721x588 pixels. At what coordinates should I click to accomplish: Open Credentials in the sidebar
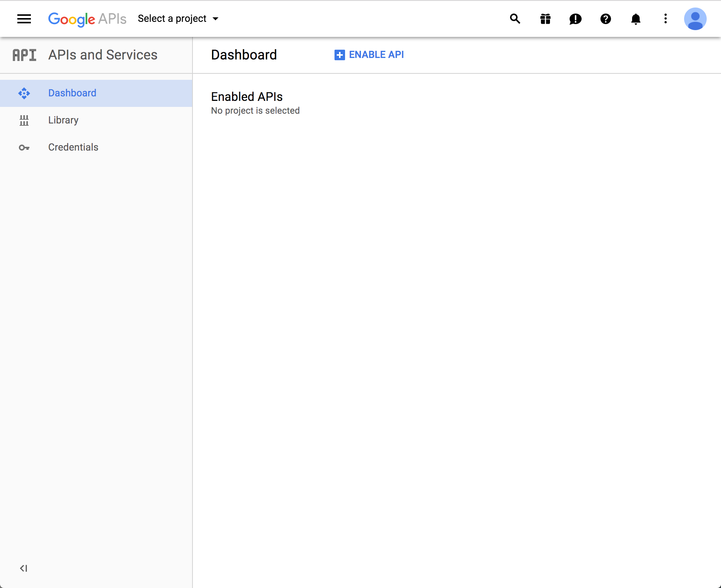73,147
